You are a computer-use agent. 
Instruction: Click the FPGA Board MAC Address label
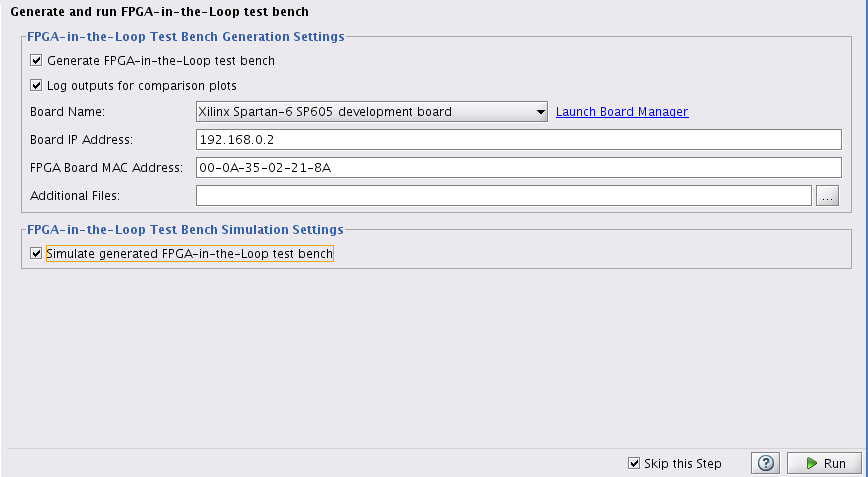tap(106, 168)
